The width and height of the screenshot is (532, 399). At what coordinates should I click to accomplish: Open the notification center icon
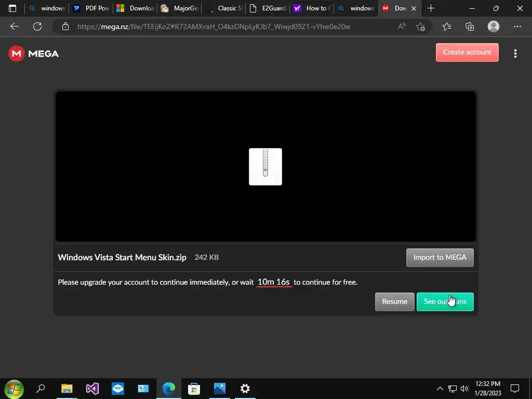pyautogui.click(x=515, y=389)
